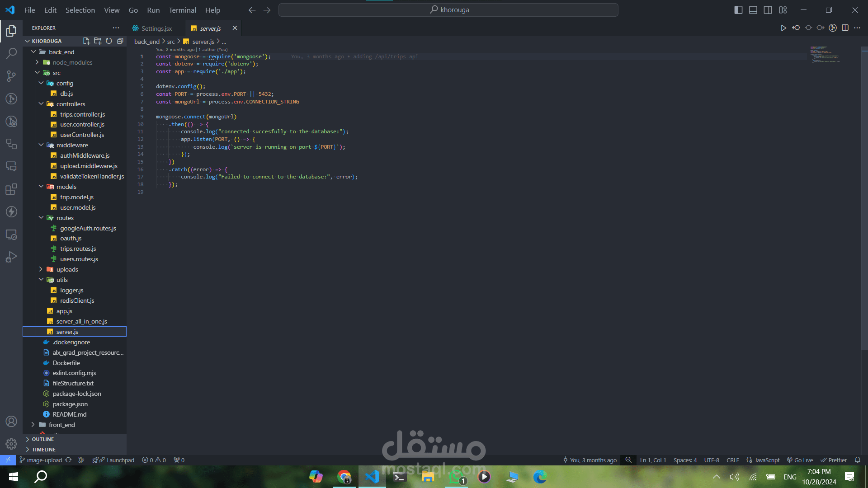The width and height of the screenshot is (868, 488).
Task: Expand the front_end folder
Action: (61, 425)
